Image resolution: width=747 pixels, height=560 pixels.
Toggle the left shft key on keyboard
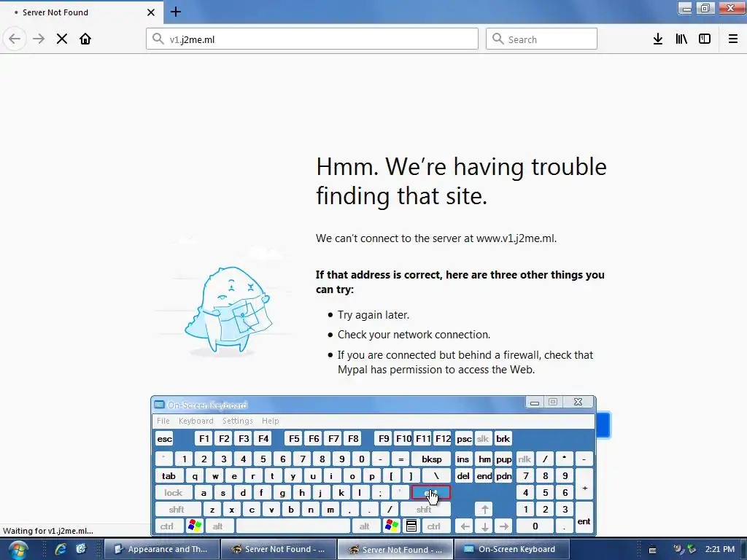coord(177,510)
